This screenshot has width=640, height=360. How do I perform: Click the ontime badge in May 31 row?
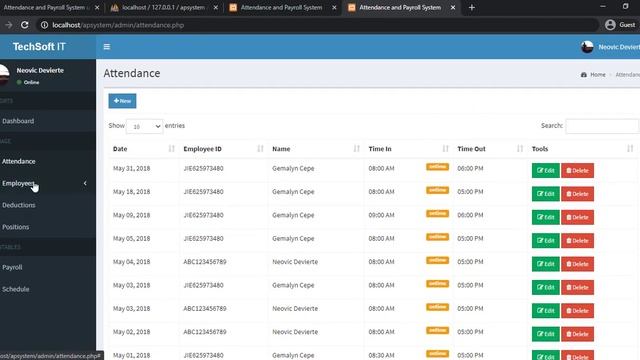click(x=437, y=167)
